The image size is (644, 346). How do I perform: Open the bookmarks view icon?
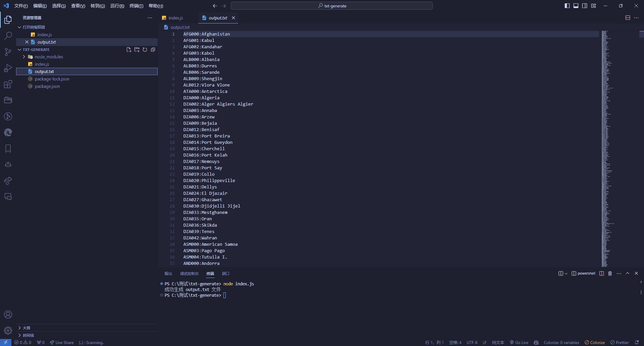pyautogui.click(x=8, y=149)
